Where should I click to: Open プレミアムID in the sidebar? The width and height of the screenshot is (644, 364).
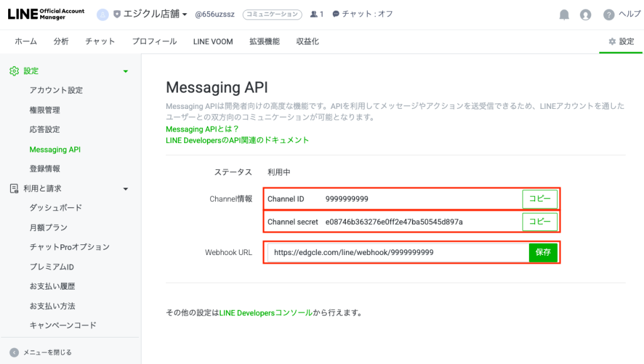click(x=52, y=267)
